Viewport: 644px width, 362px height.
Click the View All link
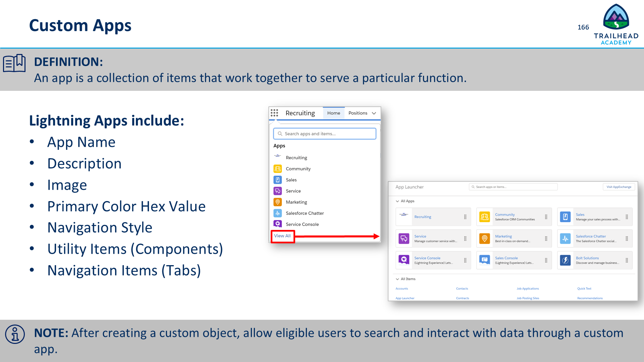coord(282,236)
